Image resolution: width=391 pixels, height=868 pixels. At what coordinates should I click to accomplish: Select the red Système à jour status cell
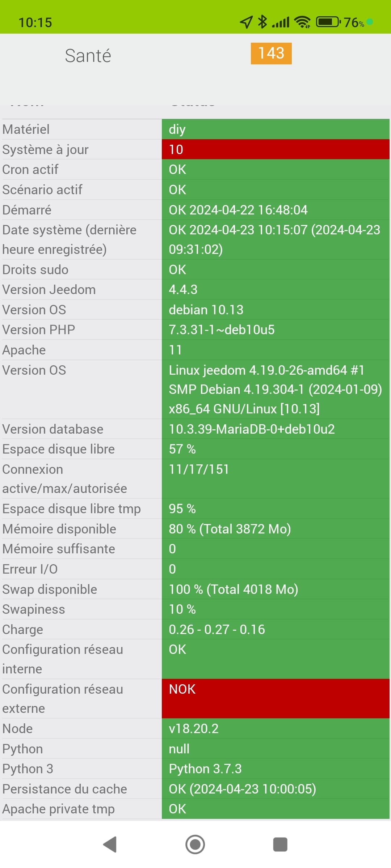[276, 149]
